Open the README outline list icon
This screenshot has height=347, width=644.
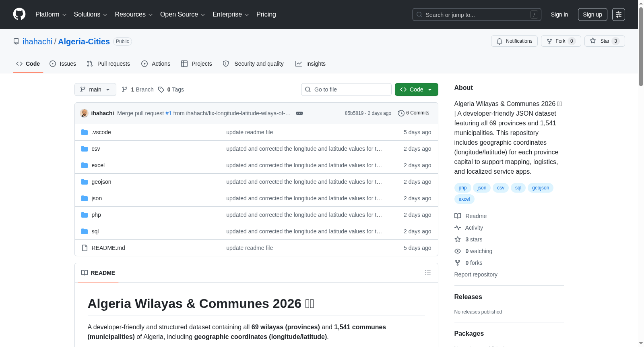428,273
